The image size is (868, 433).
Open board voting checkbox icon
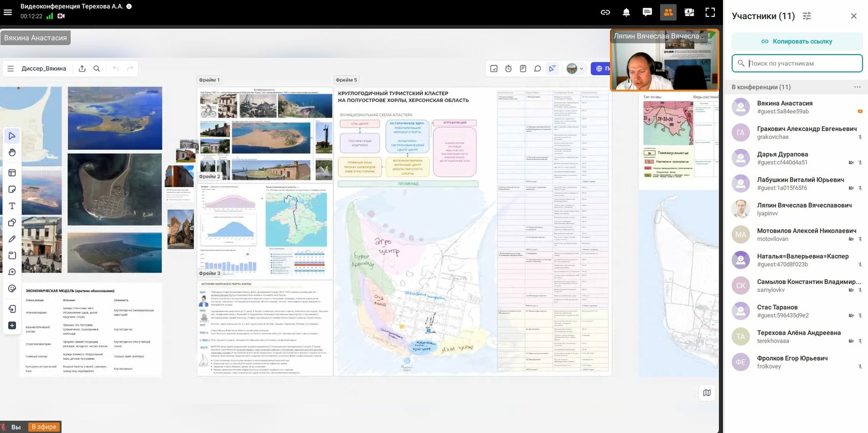tap(493, 69)
